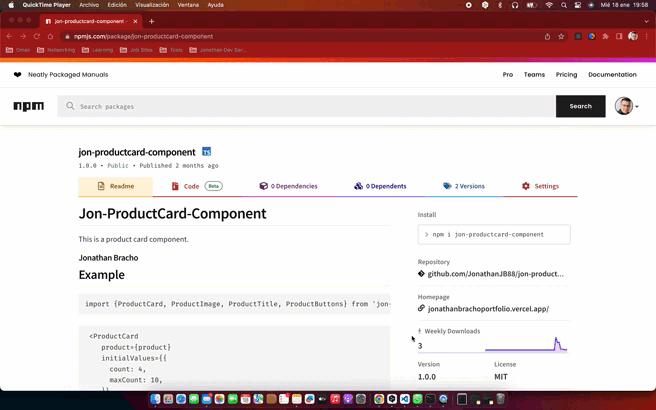The width and height of the screenshot is (656, 410).
Task: Go forward with the browser forward arrow
Action: 23,36
